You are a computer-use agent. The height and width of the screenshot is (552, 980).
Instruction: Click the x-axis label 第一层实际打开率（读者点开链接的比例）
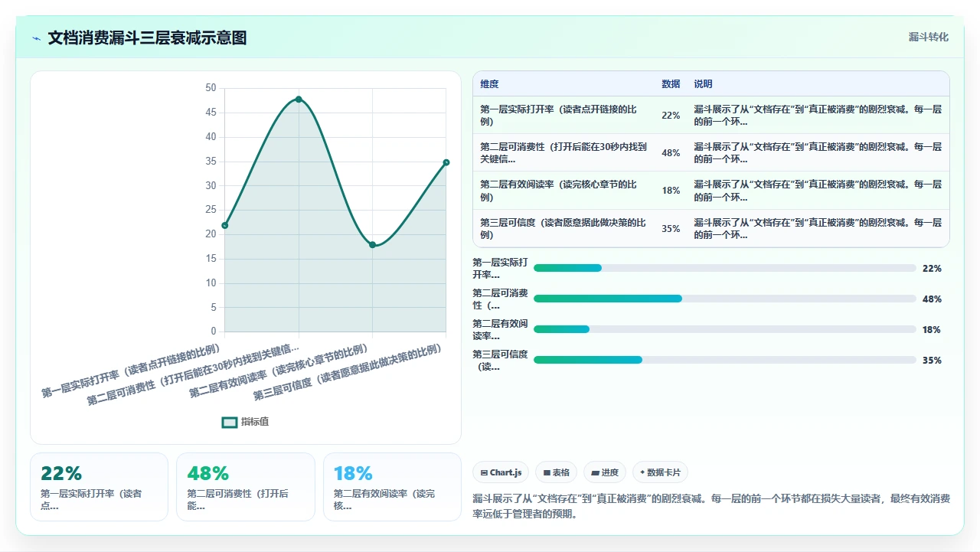[x=132, y=371]
